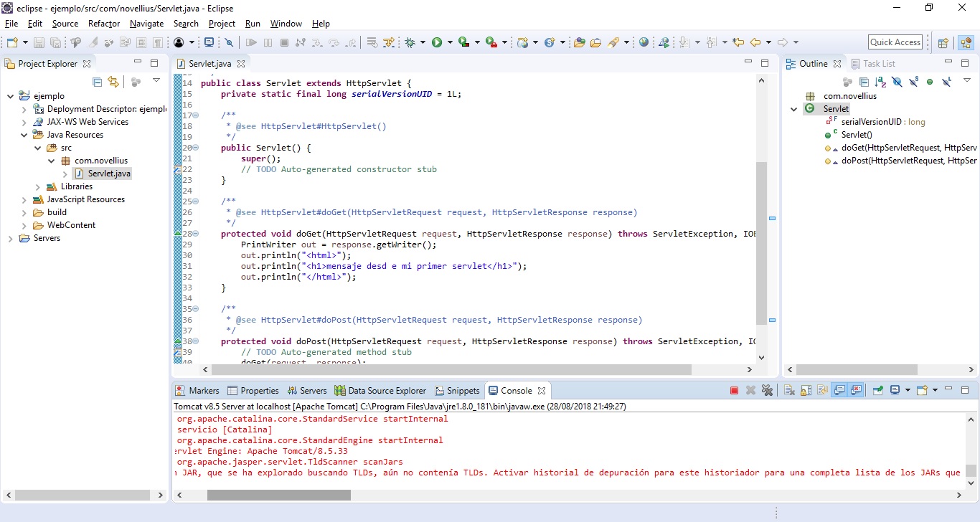The height and width of the screenshot is (522, 980).
Task: Switch to the Data Source Explorer tab
Action: [380, 391]
